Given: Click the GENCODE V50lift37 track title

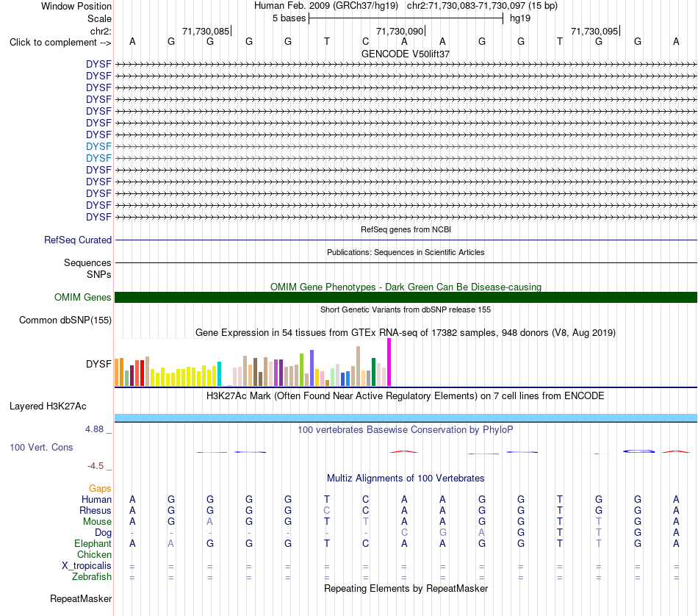Looking at the screenshot, I should pyautogui.click(x=406, y=54).
